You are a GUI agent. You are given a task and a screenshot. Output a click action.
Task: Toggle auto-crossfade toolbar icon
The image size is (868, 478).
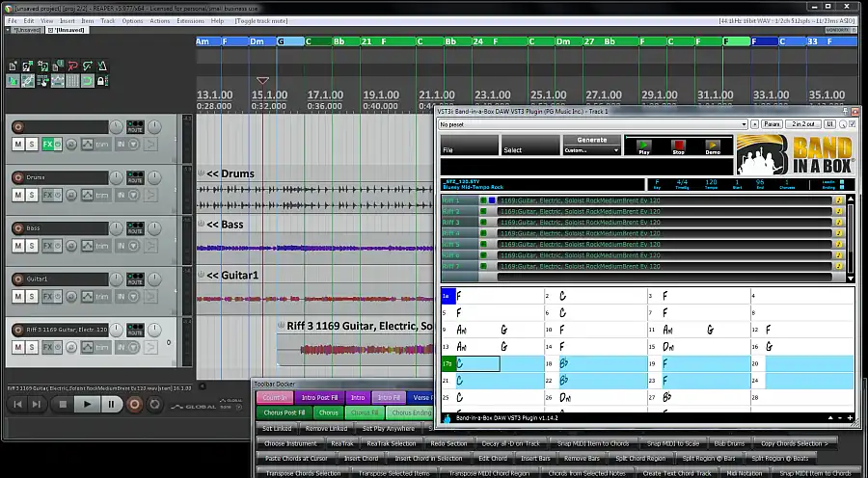click(x=14, y=81)
